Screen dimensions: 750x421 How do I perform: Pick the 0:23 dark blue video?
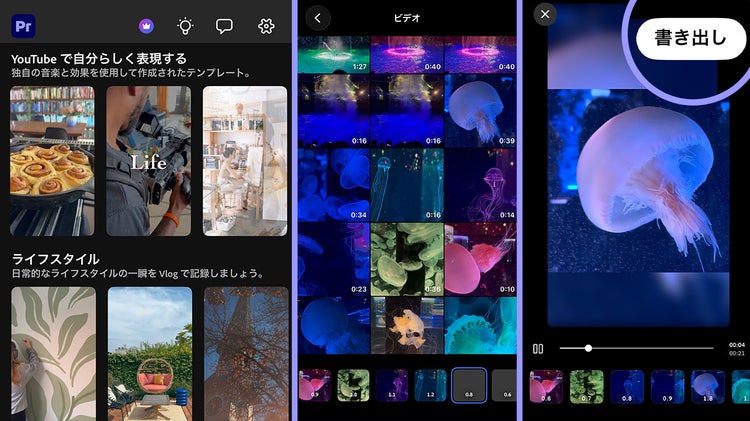point(334,259)
